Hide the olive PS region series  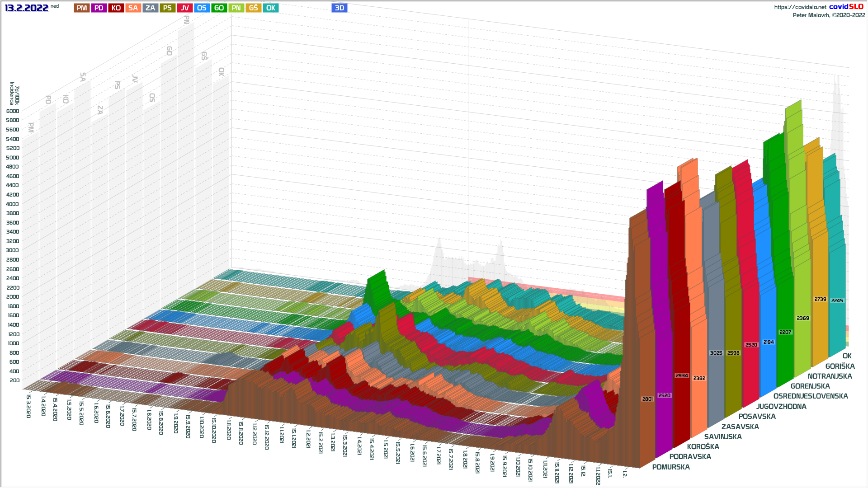pyautogui.click(x=167, y=8)
